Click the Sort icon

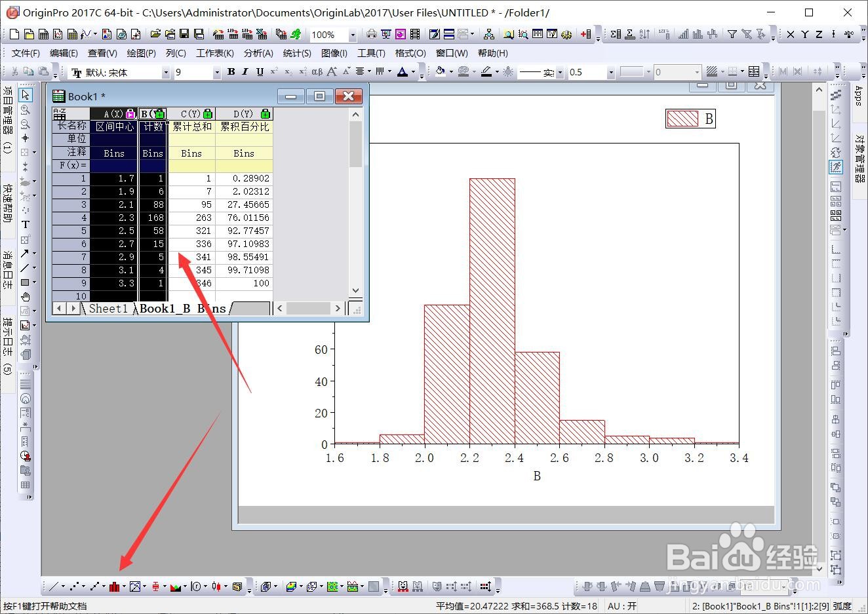click(x=644, y=34)
